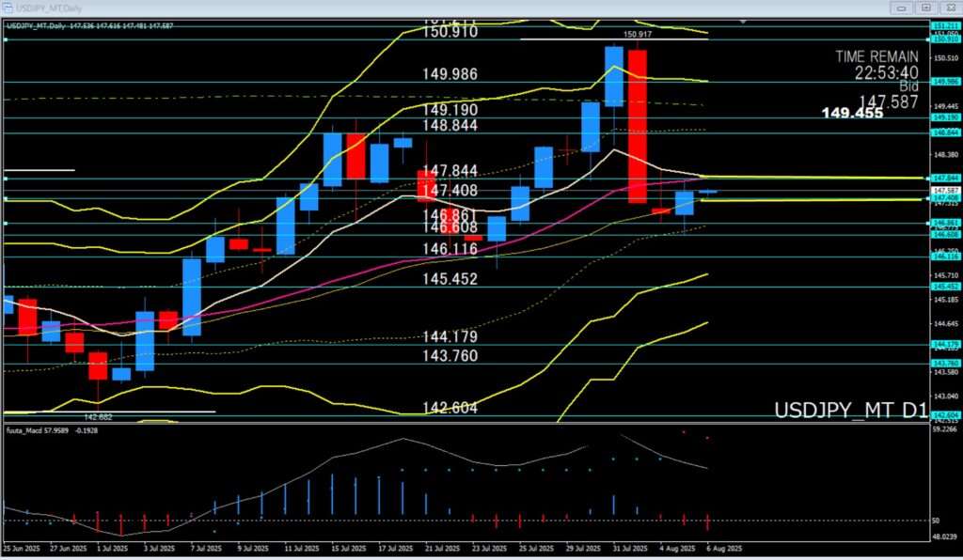Select the large 146.116 level label mid-chart
963x560 pixels.
click(450, 249)
